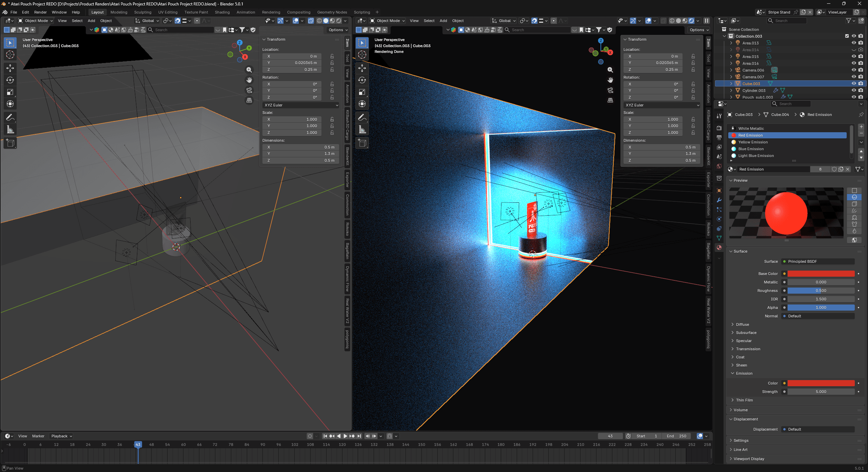This screenshot has height=472, width=868.
Task: Click the Cursor tool in right viewport
Action: tap(362, 55)
